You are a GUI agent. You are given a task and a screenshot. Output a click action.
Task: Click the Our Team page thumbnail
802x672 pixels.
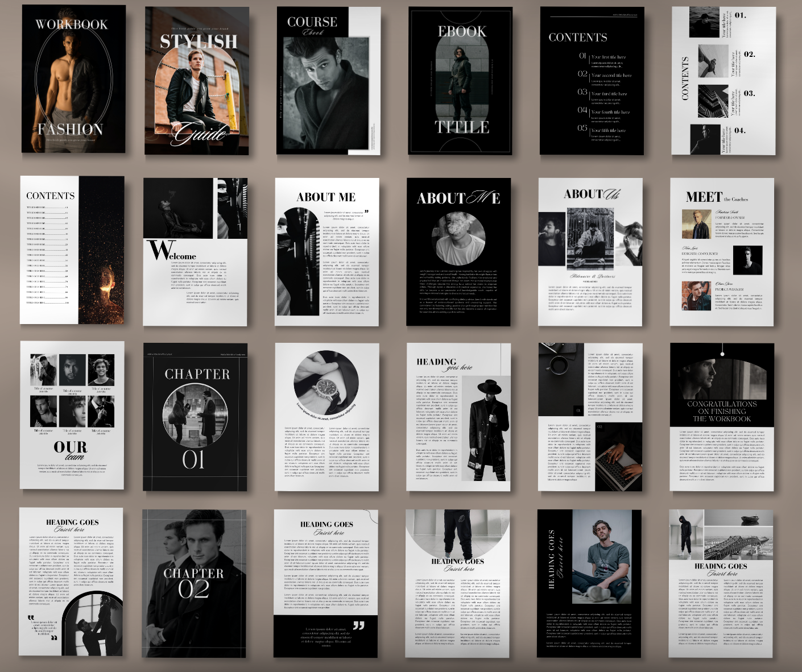[x=72, y=415]
